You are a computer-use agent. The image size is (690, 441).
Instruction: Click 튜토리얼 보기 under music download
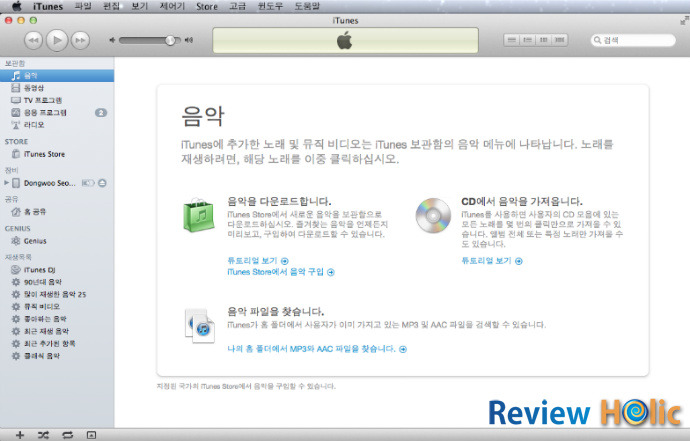point(258,261)
